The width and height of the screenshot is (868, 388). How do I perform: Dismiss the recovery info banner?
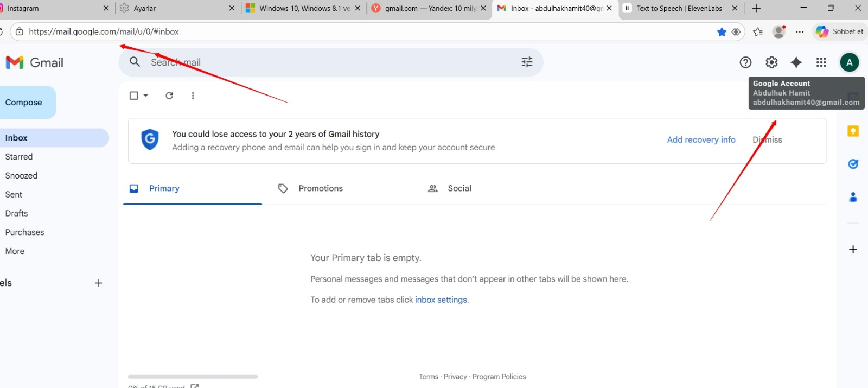(767, 140)
